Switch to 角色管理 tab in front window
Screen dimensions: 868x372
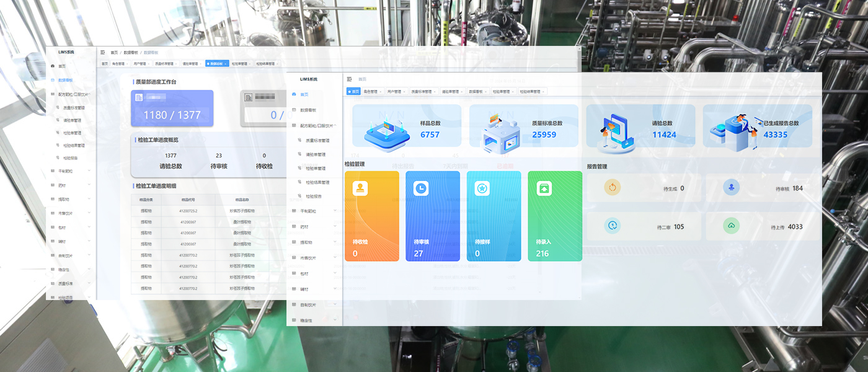point(371,92)
